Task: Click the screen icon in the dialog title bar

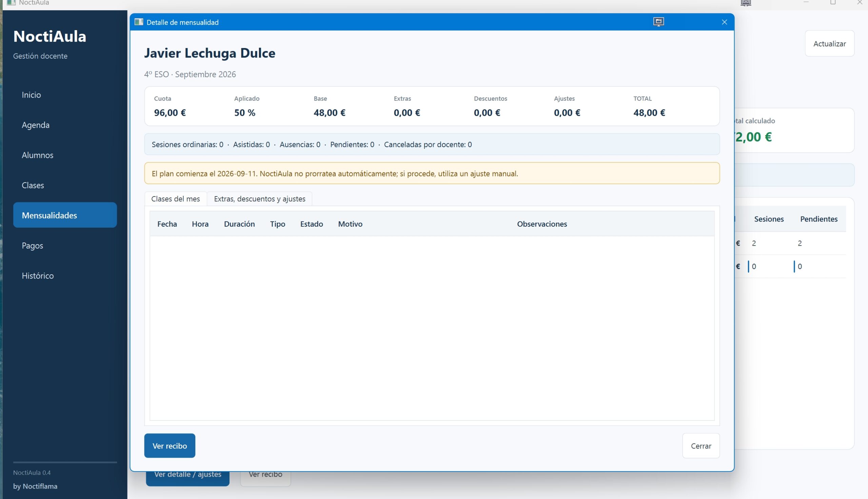Action: click(658, 22)
